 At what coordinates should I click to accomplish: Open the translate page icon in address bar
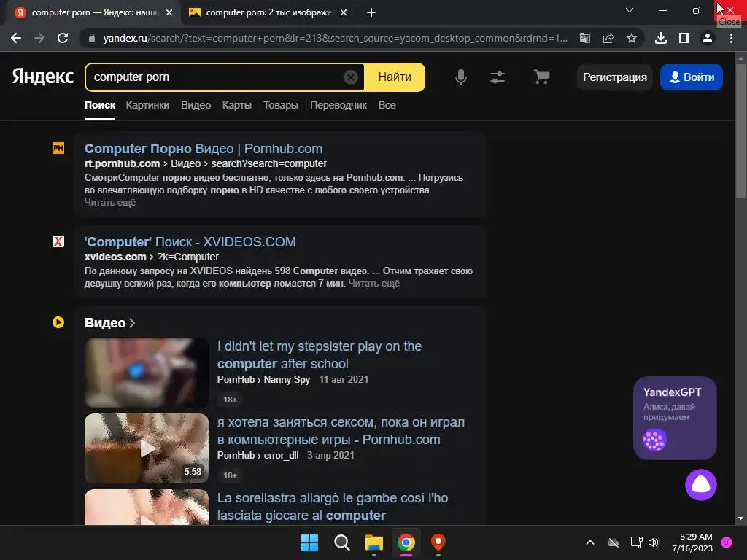click(x=585, y=38)
